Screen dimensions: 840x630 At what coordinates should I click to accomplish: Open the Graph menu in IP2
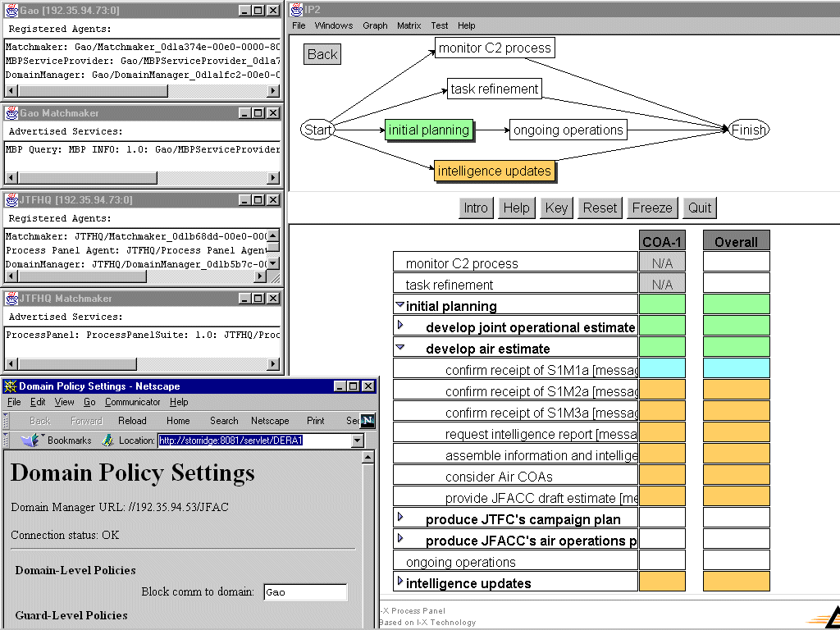(375, 25)
